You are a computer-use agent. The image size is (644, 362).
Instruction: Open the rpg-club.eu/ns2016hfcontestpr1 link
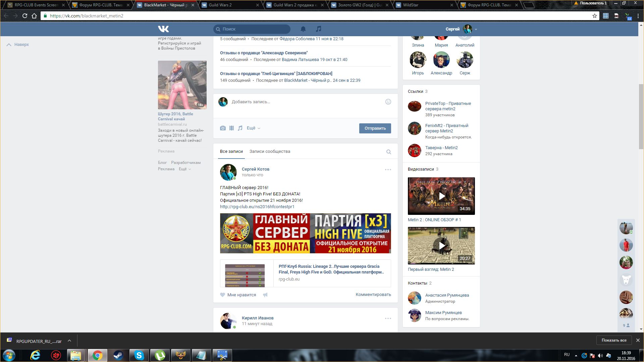click(257, 207)
